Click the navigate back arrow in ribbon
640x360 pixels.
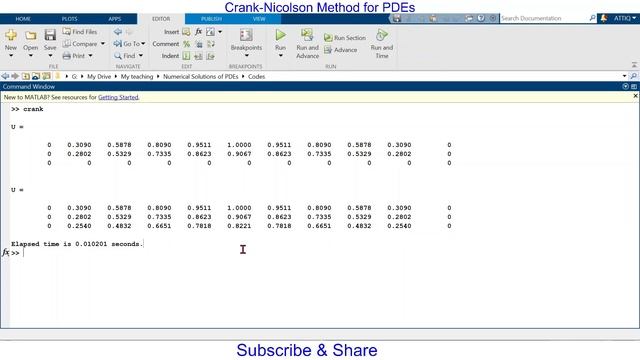118,31
